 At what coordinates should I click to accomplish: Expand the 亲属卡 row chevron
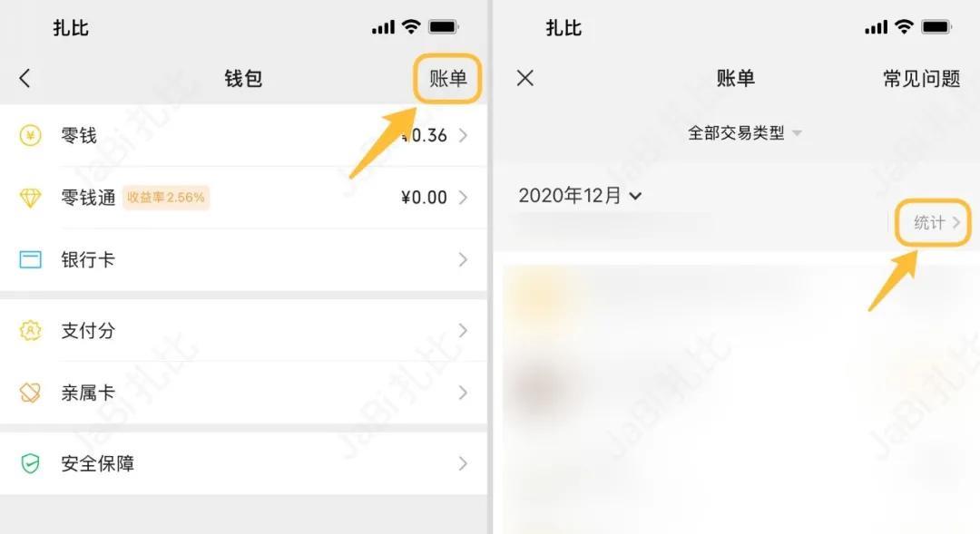click(x=463, y=393)
